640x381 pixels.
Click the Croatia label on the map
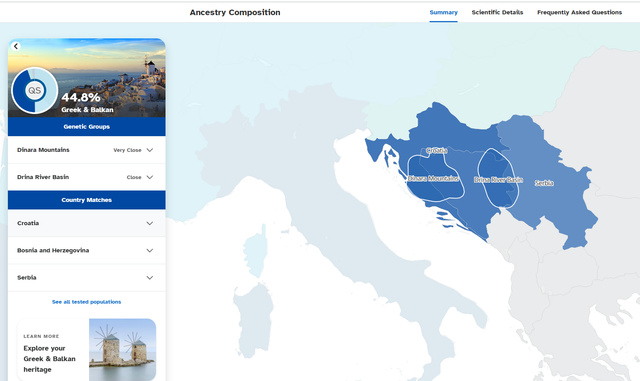[437, 151]
